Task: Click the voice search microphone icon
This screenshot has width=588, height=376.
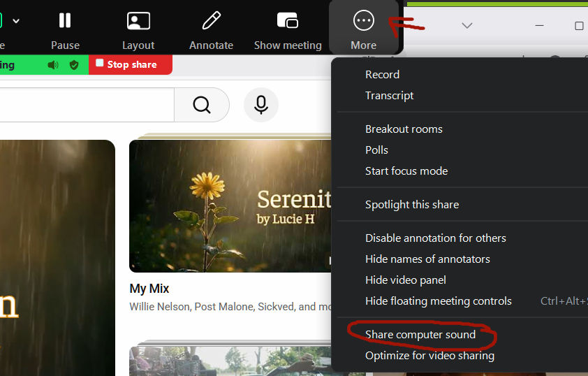Action: tap(261, 105)
